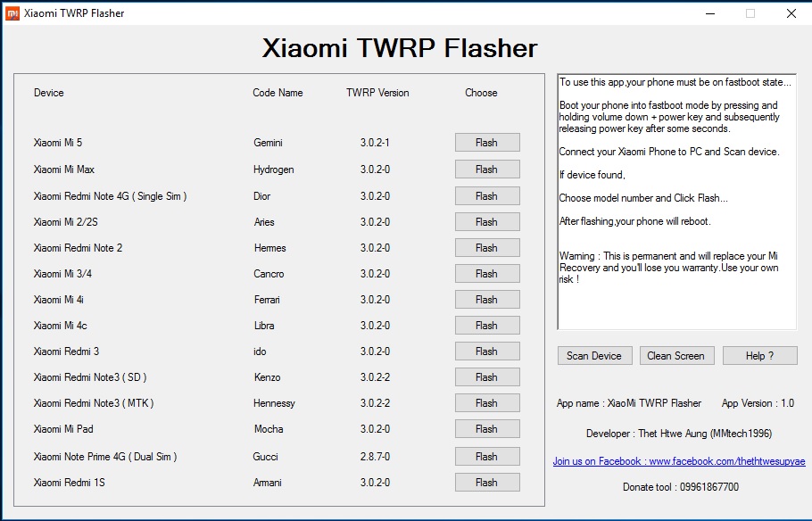Click the Gucci code name
This screenshot has width=812, height=521.
point(265,457)
